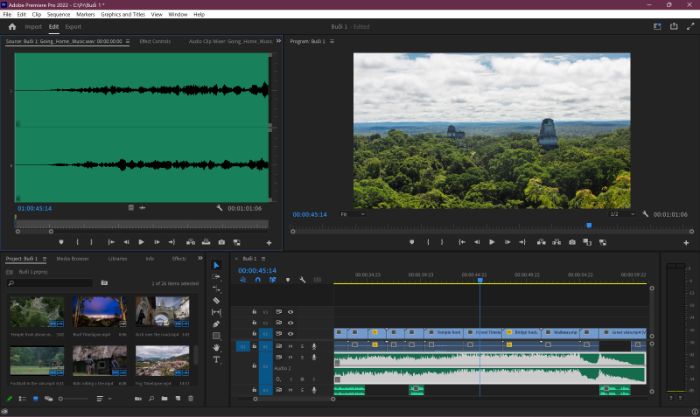Open sort icons dropdown in Project panel
Image resolution: width=700 pixels, height=417 pixels.
pyautogui.click(x=102, y=398)
